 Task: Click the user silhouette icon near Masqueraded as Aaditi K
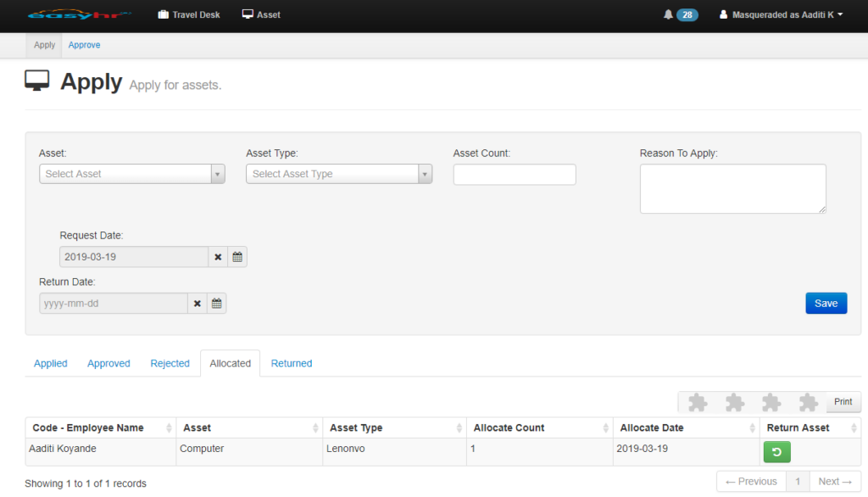pyautogui.click(x=723, y=14)
